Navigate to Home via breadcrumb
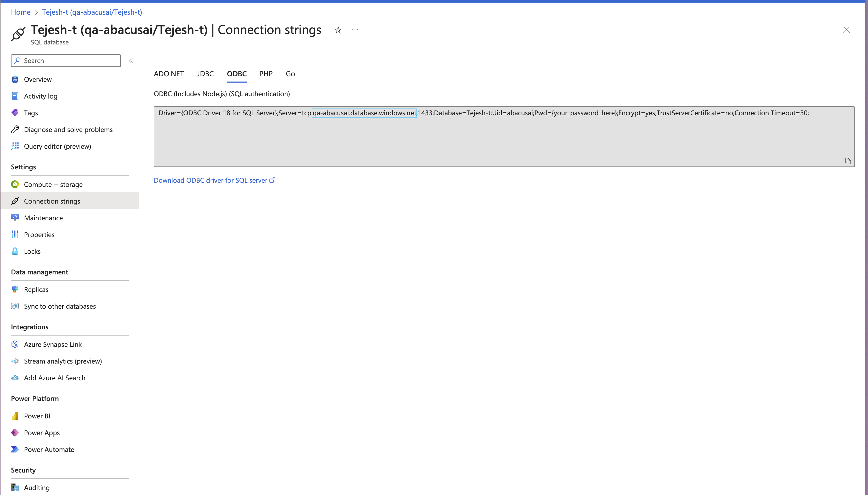Viewport: 868px width, 495px height. [x=20, y=12]
